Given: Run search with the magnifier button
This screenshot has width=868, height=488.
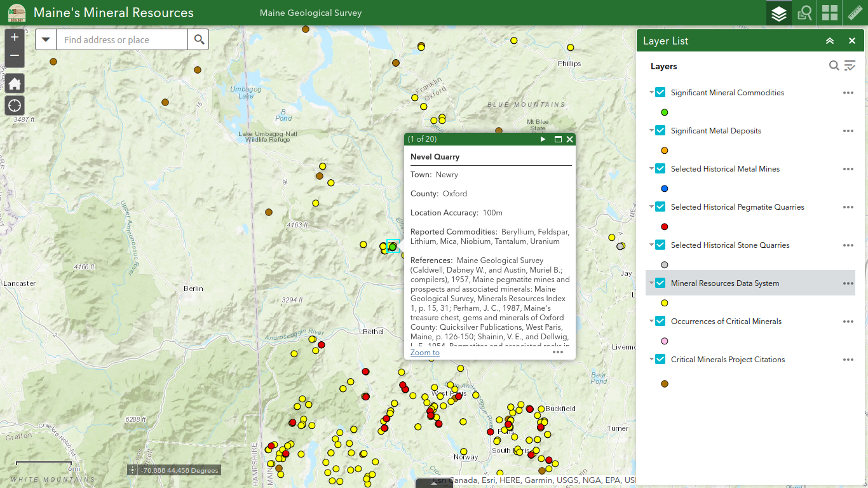Looking at the screenshot, I should click(199, 39).
